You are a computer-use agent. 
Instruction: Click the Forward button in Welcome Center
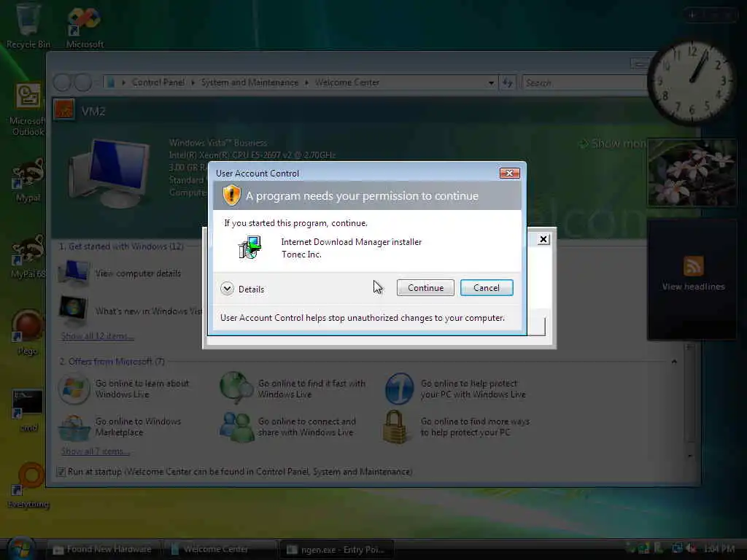tap(83, 82)
